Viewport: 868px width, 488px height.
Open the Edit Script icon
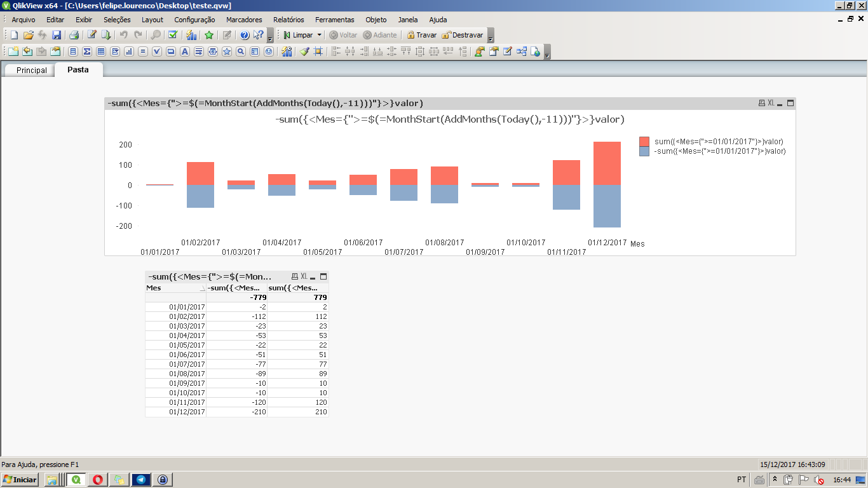92,35
